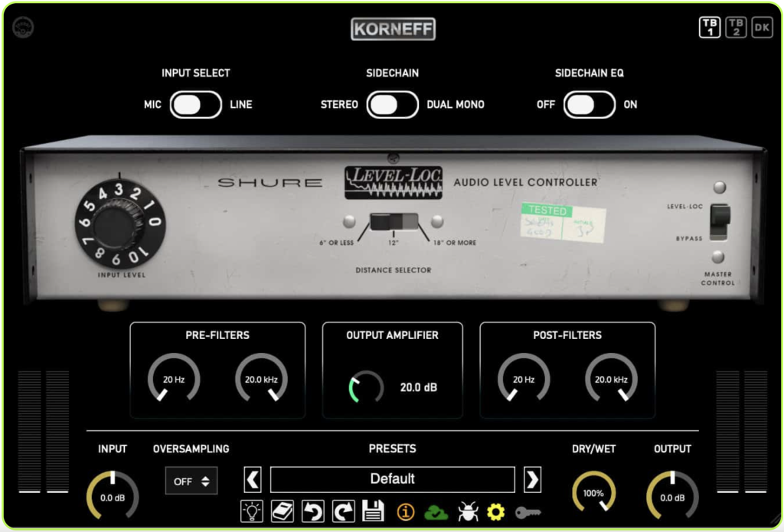Click the round logo icon top-left
Screen dimensions: 784x532
tap(23, 27)
